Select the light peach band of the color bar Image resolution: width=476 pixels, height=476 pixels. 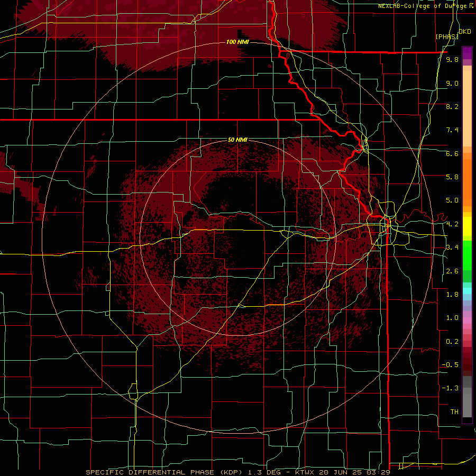tap(467, 109)
